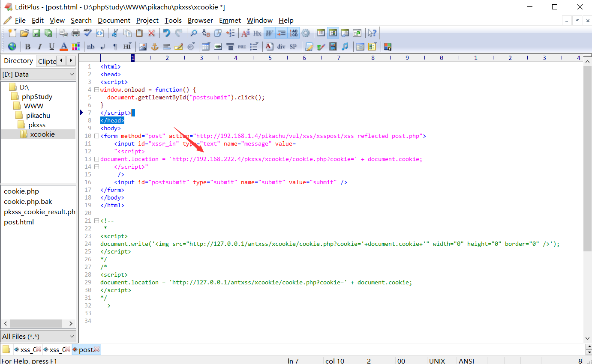592x364 pixels.
Task: Toggle the Auto Indent button
Action: click(x=282, y=33)
